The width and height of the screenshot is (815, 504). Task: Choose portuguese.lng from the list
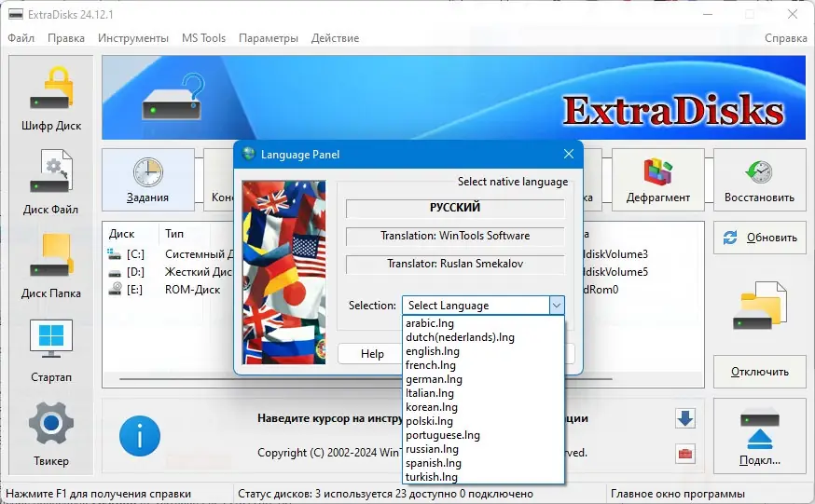[483, 435]
